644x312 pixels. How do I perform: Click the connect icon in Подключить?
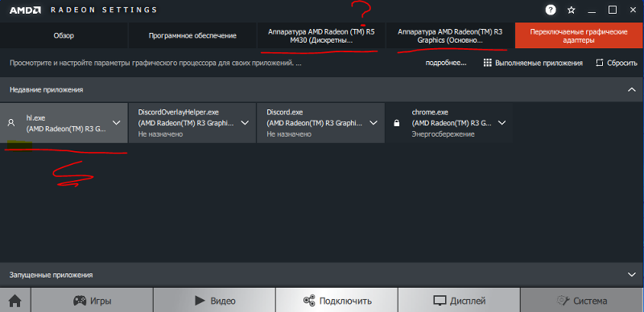309,301
